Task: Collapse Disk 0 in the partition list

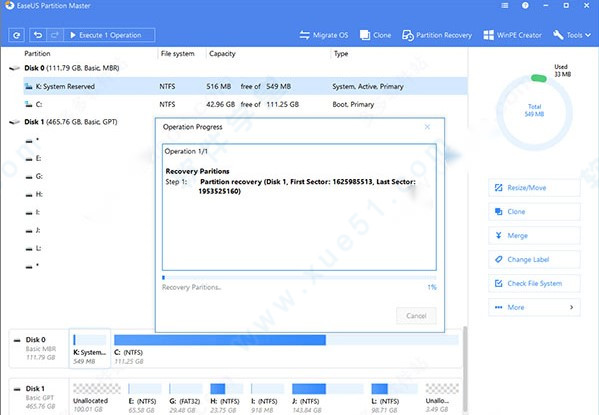Action: [x=15, y=68]
